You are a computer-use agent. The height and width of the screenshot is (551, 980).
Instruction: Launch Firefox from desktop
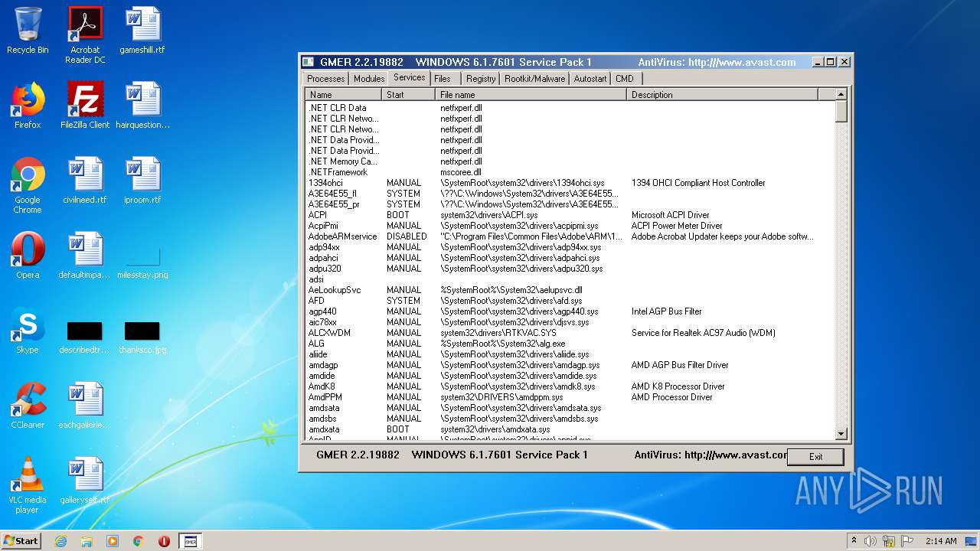[x=28, y=106]
